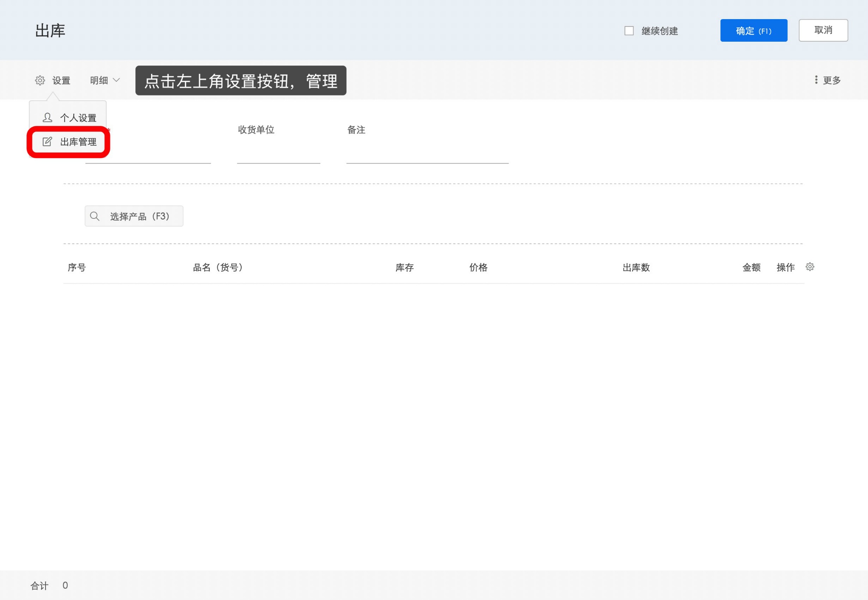Open 选择产品 (F3) product picker
This screenshot has width=868, height=600.
pyautogui.click(x=134, y=216)
